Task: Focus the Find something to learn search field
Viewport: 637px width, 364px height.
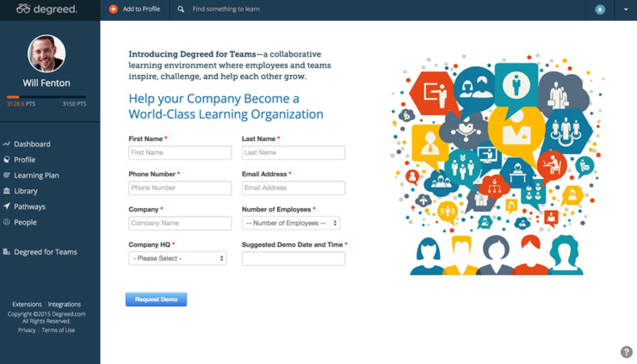Action: point(226,9)
